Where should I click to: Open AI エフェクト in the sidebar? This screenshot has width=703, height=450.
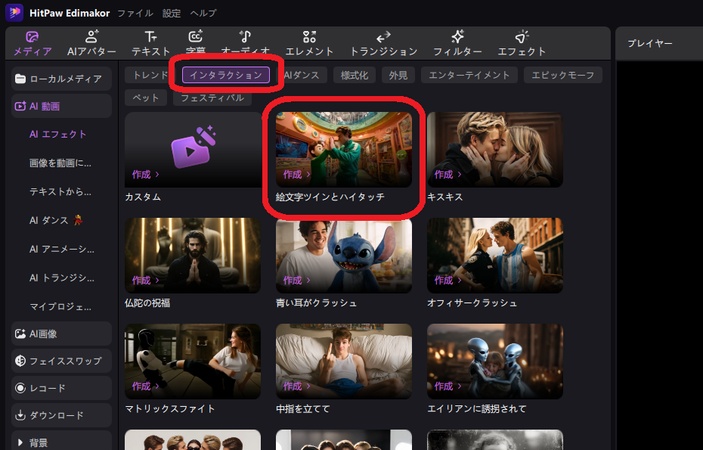tap(58, 134)
